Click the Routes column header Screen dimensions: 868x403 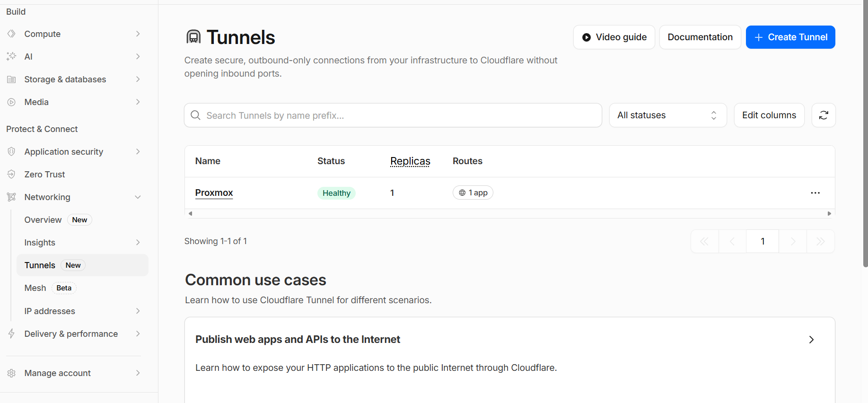[467, 161]
